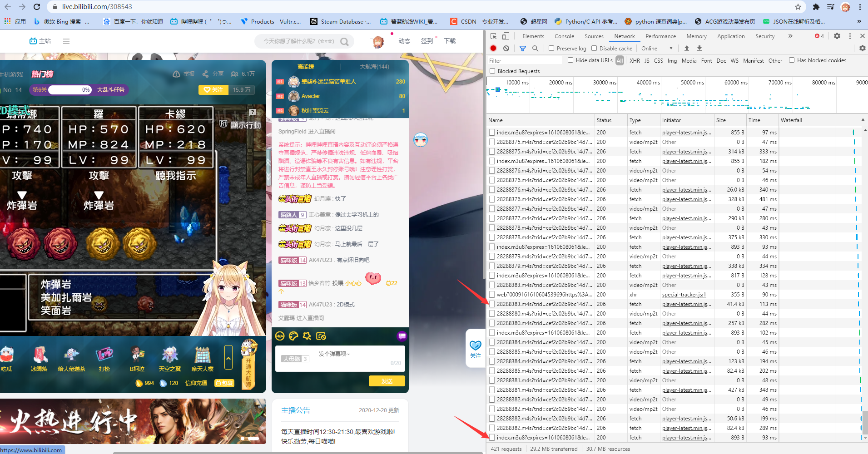Tick the checkbox for 28288375.m4s video/mp2t row
Screen dimensions: 868x454
click(492, 142)
